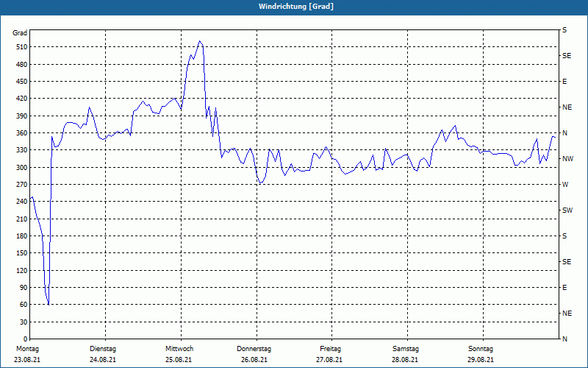Select the 240 y-axis tick label
The image size is (588, 368).
[22, 202]
